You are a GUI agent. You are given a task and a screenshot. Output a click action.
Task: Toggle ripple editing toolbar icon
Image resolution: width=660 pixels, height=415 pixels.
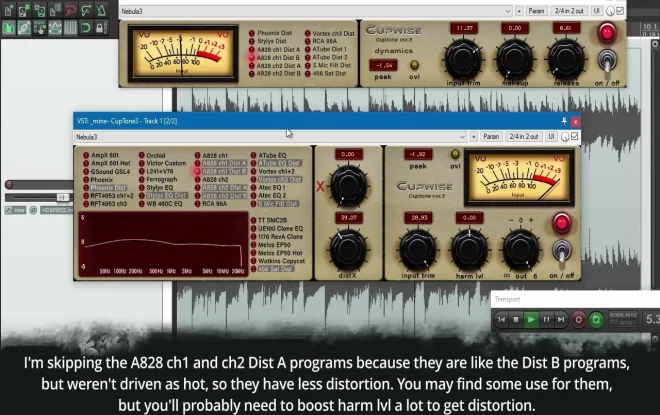point(40,28)
